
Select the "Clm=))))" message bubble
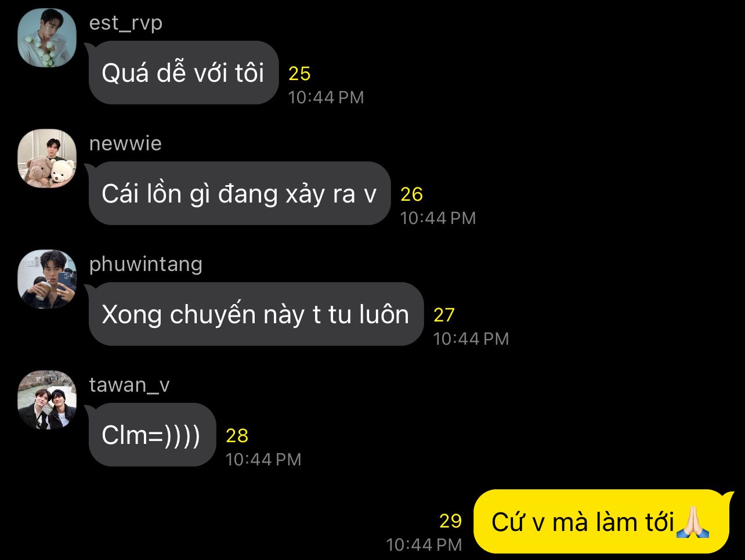pyautogui.click(x=151, y=435)
